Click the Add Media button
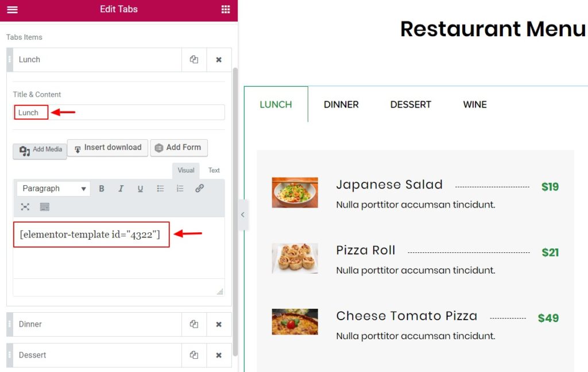 coord(40,148)
